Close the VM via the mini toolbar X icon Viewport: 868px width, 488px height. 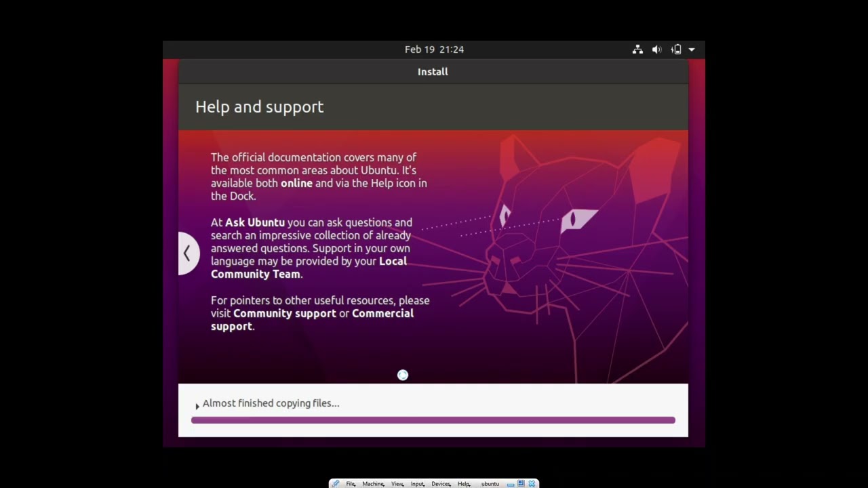[532, 484]
